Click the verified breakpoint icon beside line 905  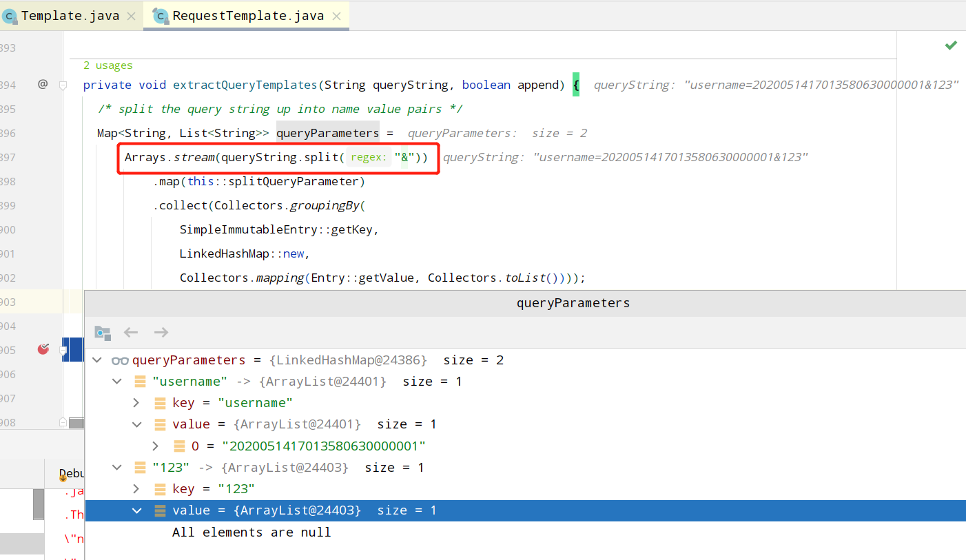(x=43, y=349)
